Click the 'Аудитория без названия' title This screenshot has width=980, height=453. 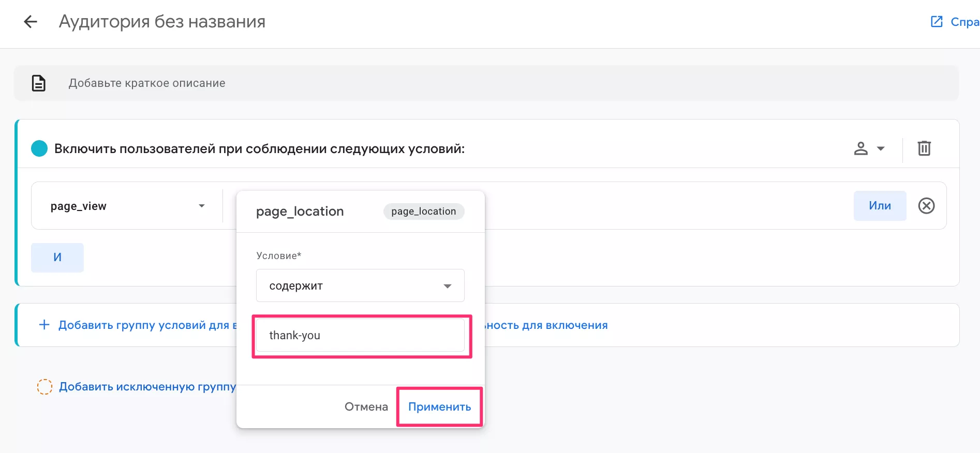click(x=162, y=22)
